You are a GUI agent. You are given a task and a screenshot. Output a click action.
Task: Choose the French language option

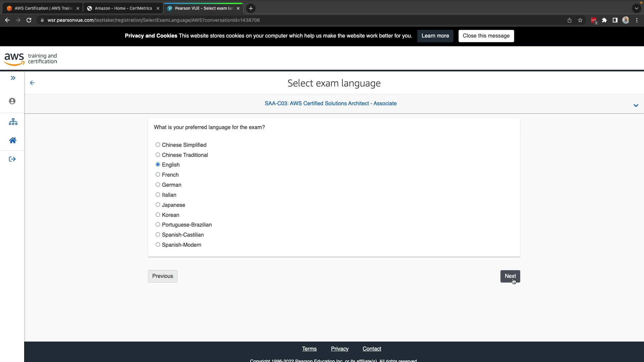tap(158, 175)
